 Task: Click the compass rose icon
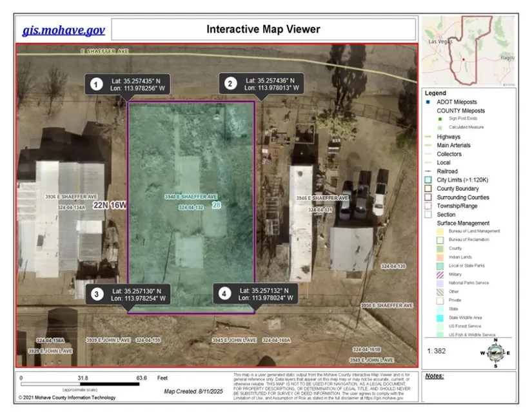494,353
